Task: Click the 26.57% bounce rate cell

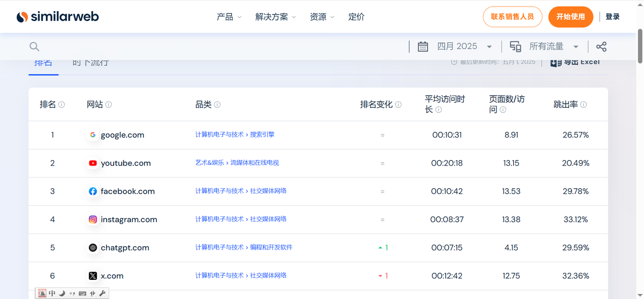Action: coord(576,135)
